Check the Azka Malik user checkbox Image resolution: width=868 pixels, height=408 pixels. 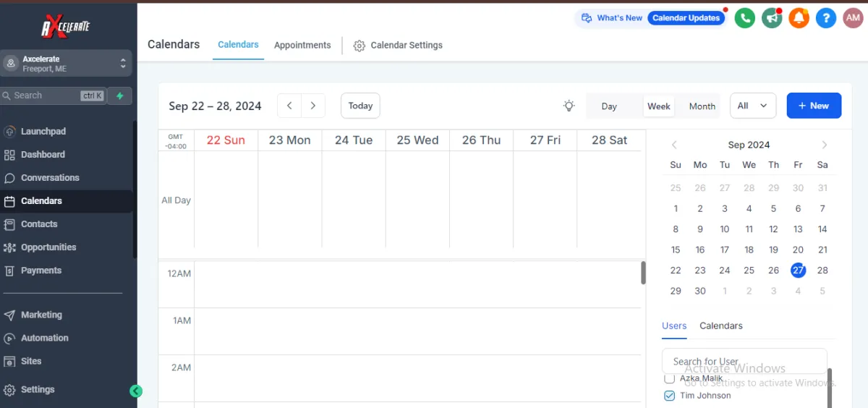(669, 378)
